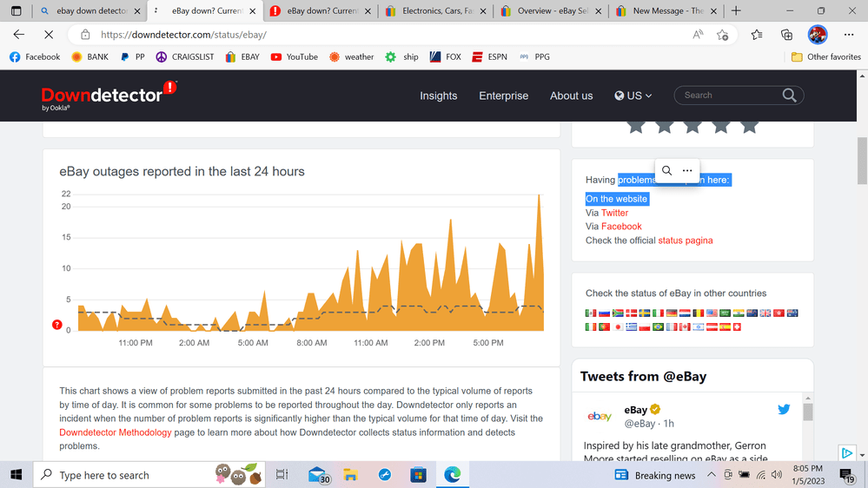Image resolution: width=868 pixels, height=488 pixels.
Task: Open the browser profile avatar
Action: pyautogui.click(x=818, y=35)
